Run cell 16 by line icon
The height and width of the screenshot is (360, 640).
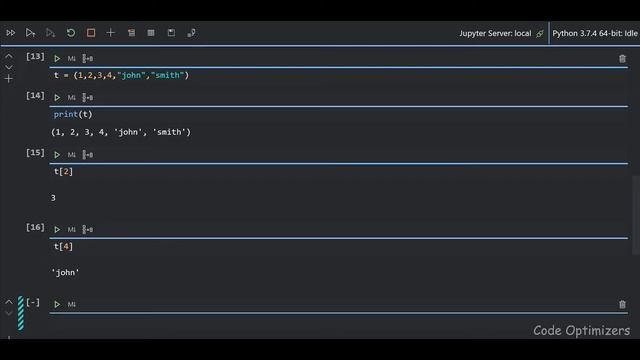tap(87, 229)
